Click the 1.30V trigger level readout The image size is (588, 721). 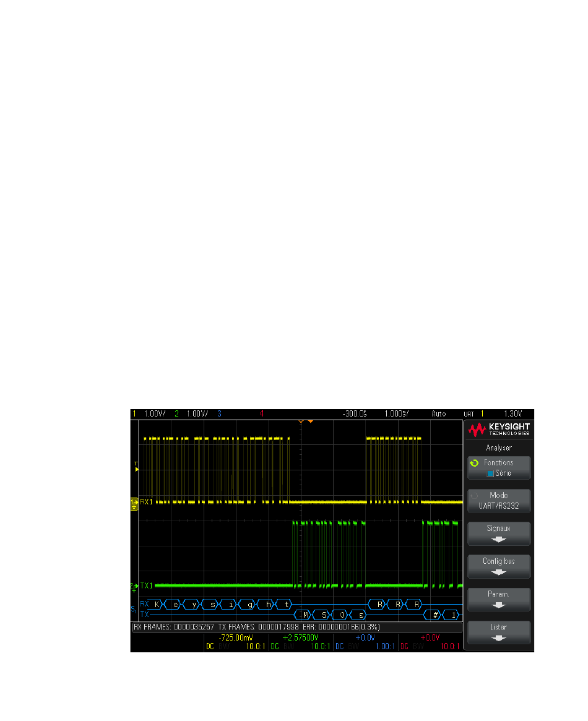tap(512, 413)
